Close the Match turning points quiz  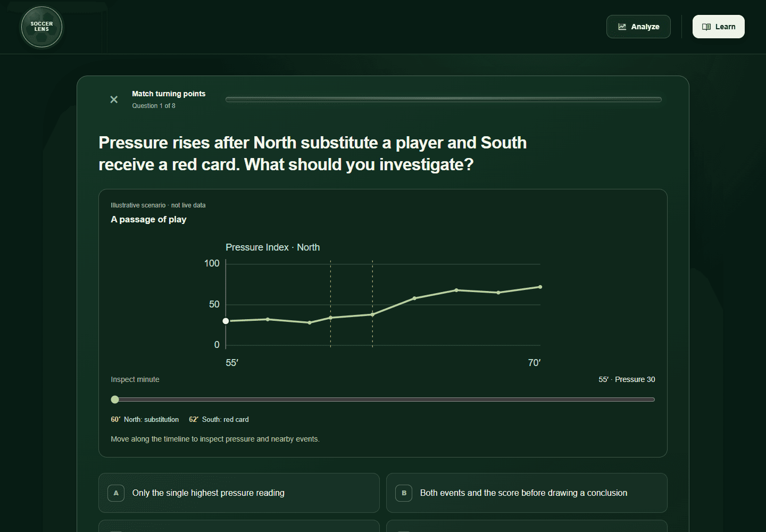coord(114,99)
